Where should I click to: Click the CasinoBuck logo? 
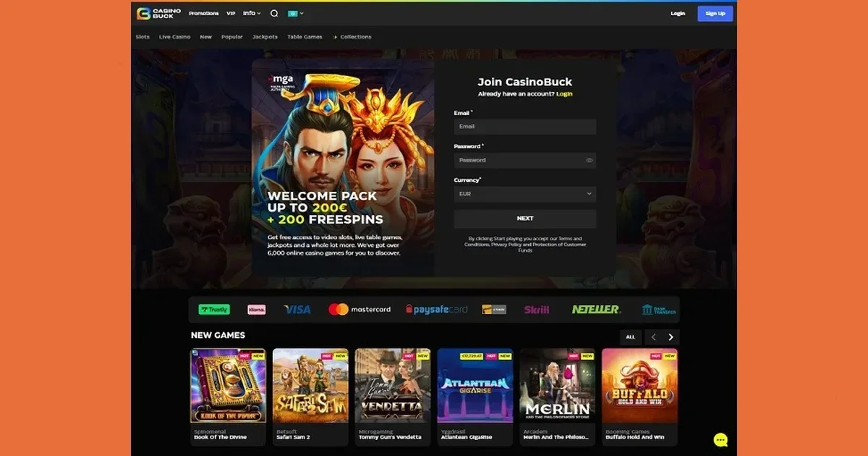[x=158, y=13]
